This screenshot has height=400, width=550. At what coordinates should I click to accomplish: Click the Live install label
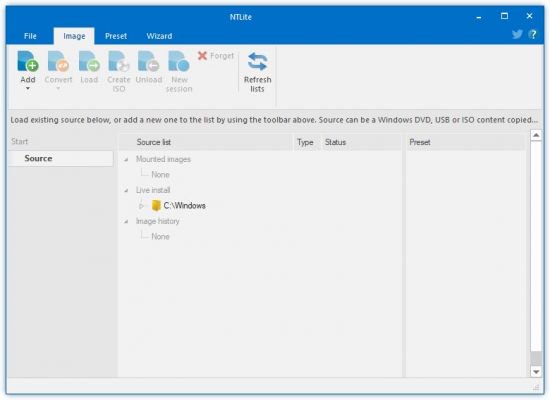click(153, 190)
